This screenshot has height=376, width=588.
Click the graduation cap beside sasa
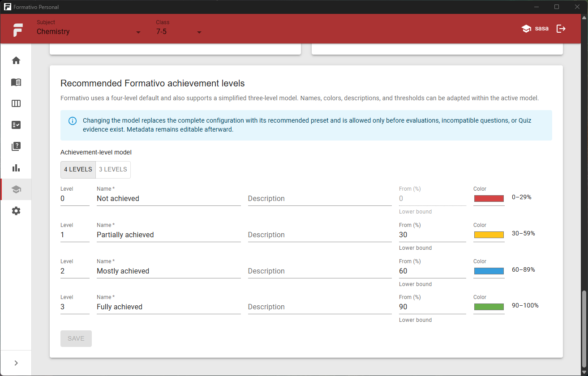(x=526, y=29)
